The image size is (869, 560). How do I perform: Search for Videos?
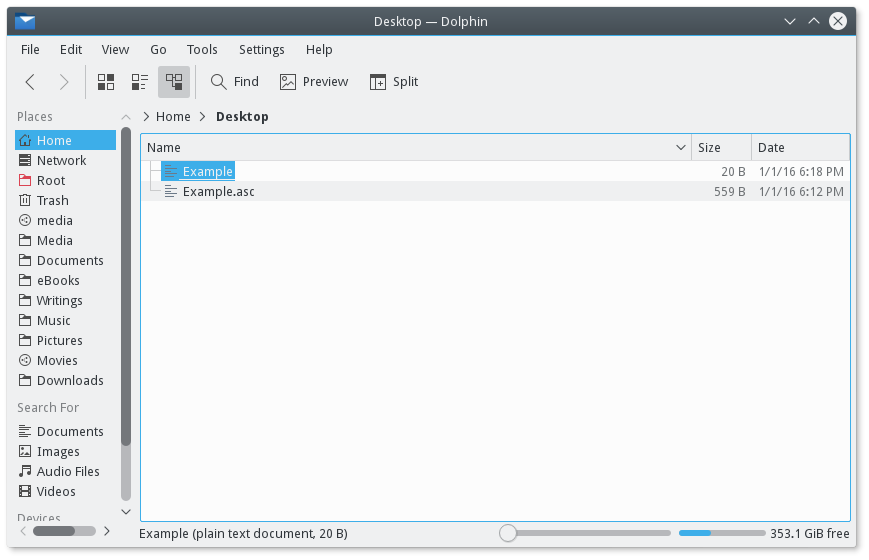pyautogui.click(x=65, y=491)
